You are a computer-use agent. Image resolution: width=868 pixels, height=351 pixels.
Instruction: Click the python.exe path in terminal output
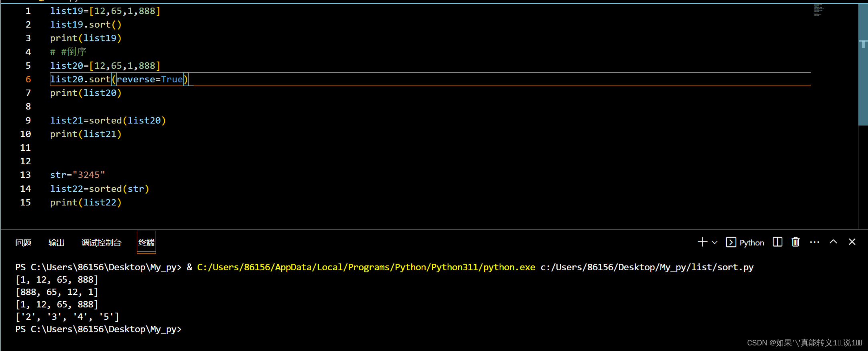tap(366, 267)
